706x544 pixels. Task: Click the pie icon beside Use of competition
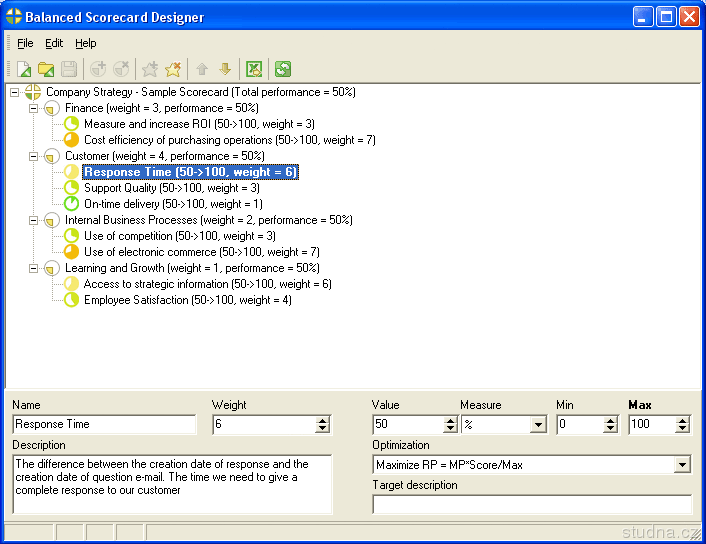point(71,236)
